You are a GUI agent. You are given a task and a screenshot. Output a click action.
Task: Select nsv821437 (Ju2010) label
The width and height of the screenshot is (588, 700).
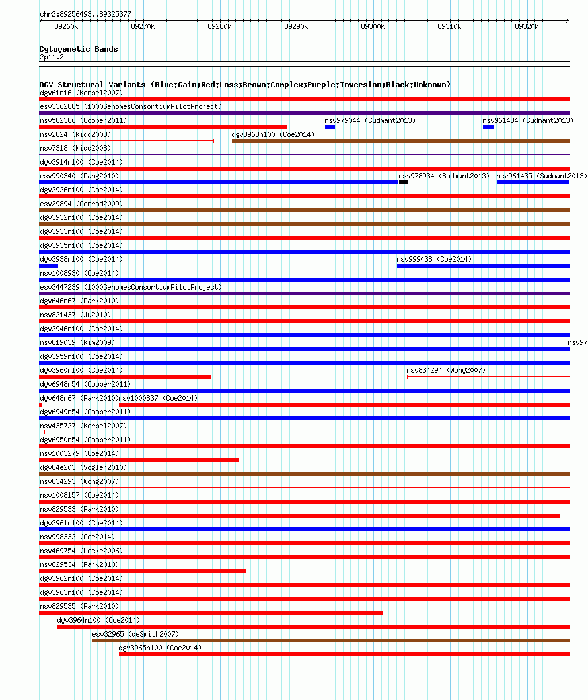75,314
